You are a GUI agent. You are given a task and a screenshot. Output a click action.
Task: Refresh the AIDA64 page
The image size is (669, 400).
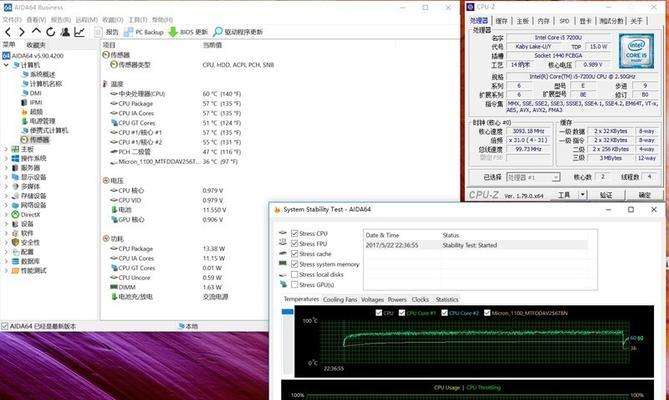click(x=51, y=32)
